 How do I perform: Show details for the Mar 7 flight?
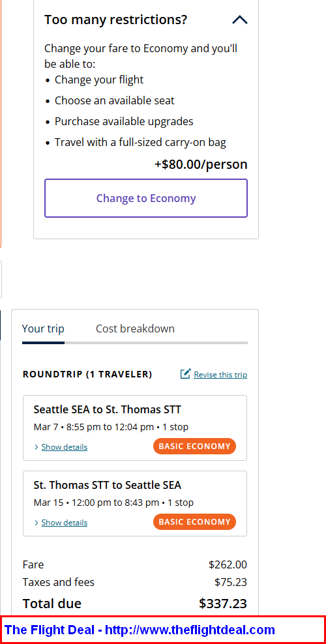click(65, 447)
